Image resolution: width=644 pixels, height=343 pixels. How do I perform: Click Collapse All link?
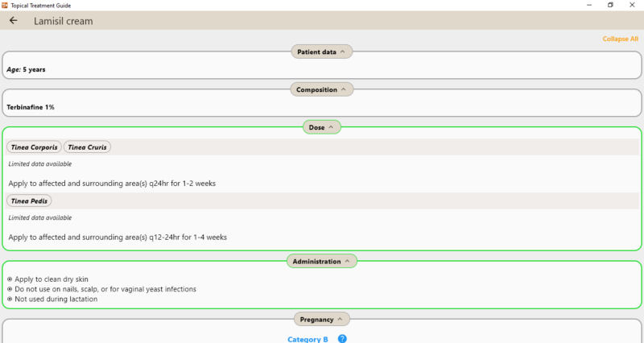click(x=620, y=39)
